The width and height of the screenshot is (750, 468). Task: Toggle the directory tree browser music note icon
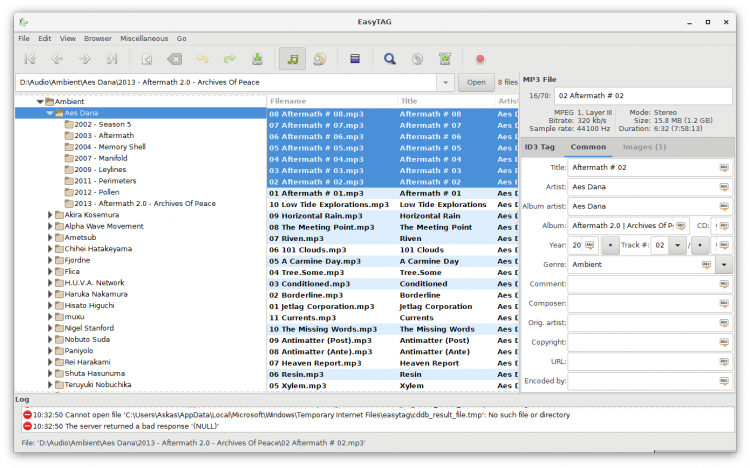click(292, 59)
